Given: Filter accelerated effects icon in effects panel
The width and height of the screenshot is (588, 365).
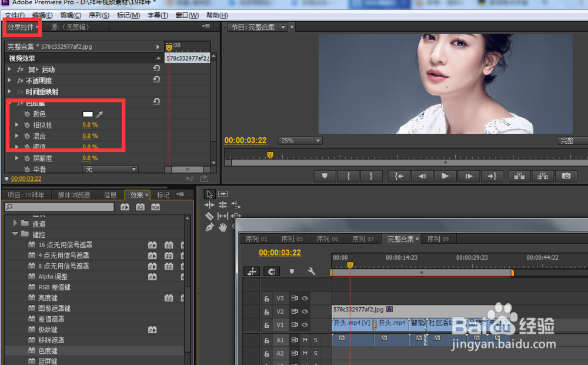Looking at the screenshot, I should coord(125,207).
